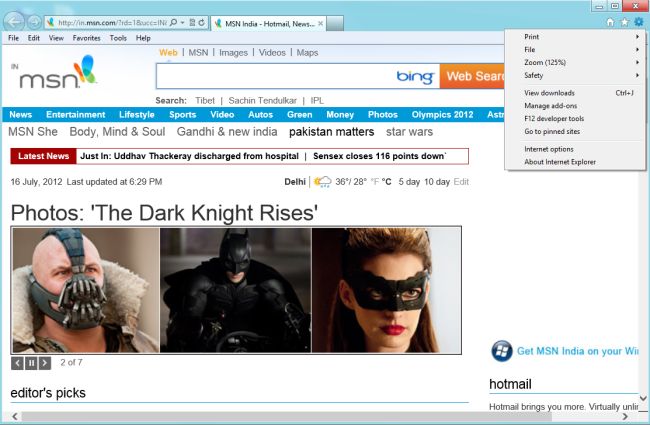
Task: Pause the photo slideshow
Action: coord(31,363)
